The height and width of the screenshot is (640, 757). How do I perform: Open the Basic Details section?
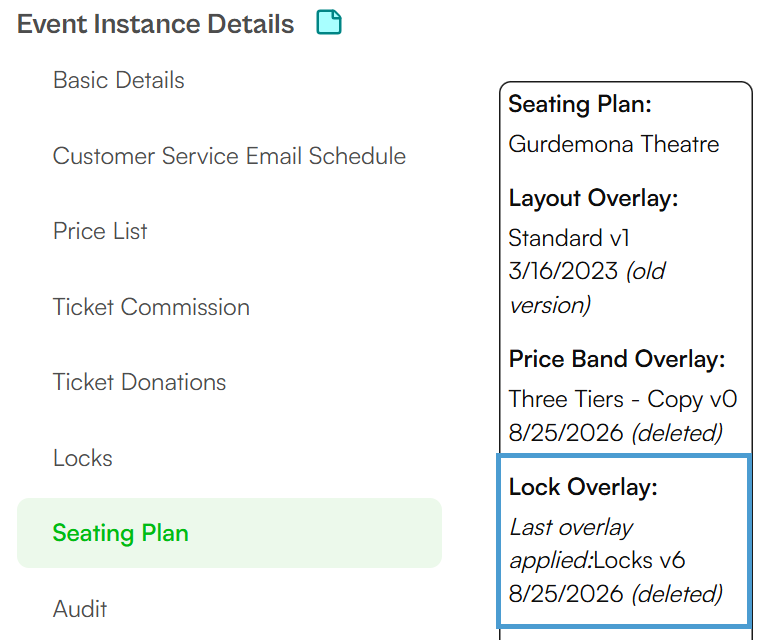pyautogui.click(x=119, y=80)
